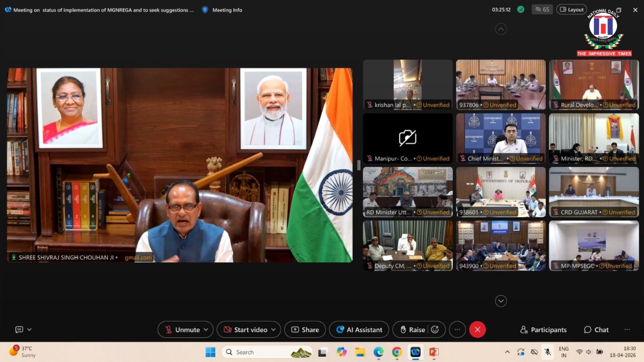Open the Layout options button
Screen dimensions: 644x362
pos(571,9)
